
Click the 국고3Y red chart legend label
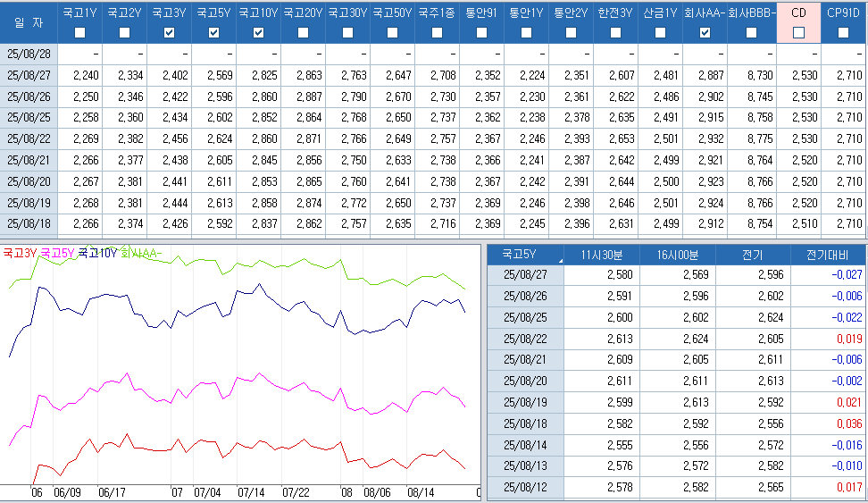[19, 253]
